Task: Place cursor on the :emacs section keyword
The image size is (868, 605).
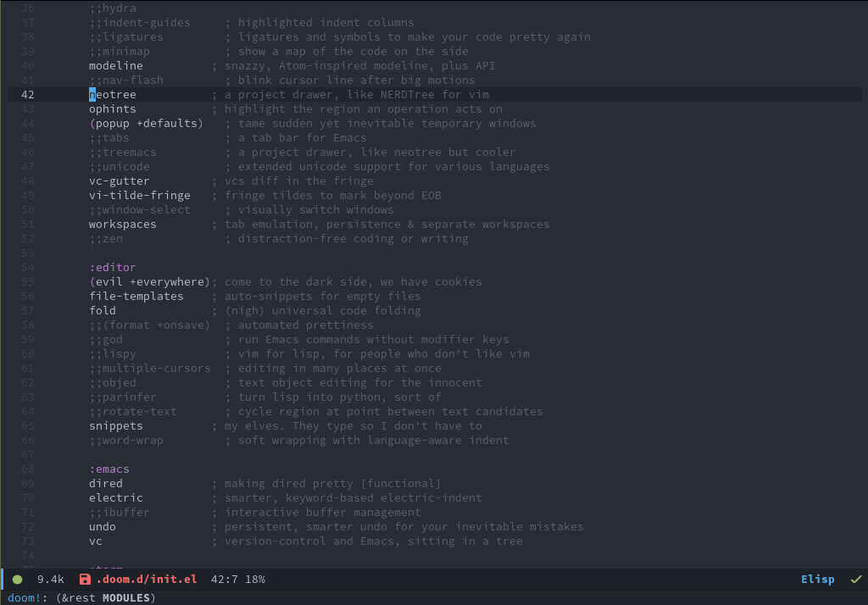Action: tap(109, 469)
